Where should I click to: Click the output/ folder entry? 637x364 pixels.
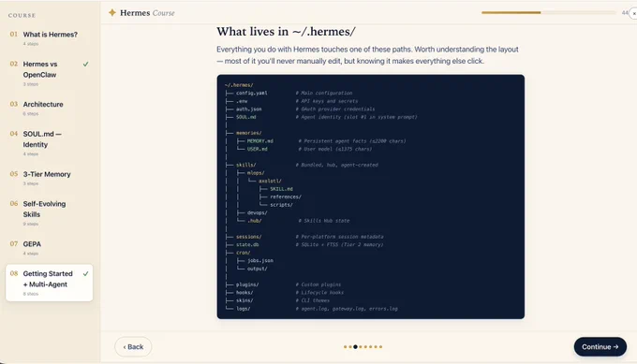tap(258, 269)
